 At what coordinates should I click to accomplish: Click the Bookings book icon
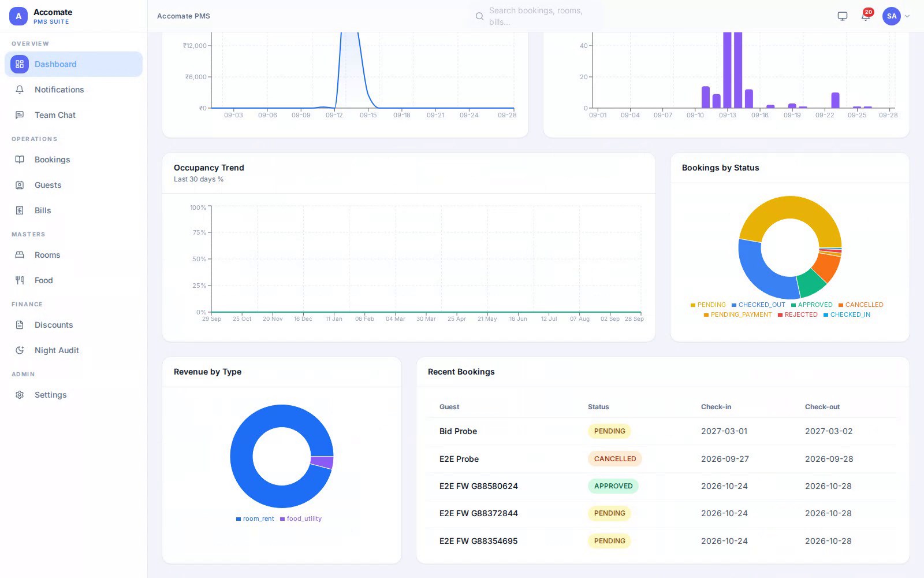[x=20, y=160]
